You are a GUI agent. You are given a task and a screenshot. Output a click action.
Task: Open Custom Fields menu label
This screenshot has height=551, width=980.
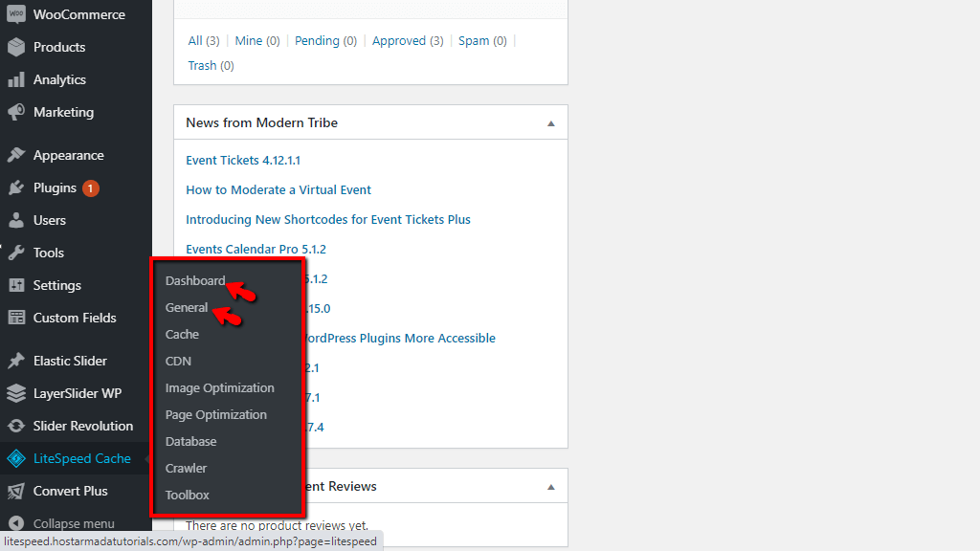point(75,318)
